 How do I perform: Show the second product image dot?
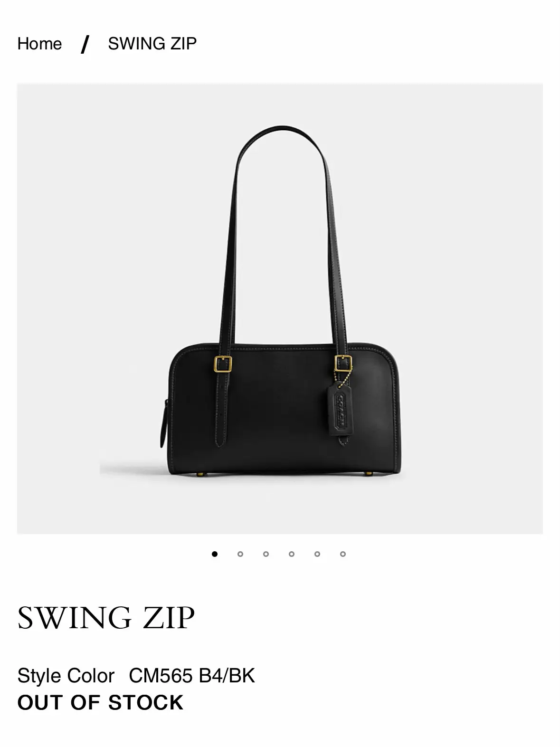tap(240, 554)
